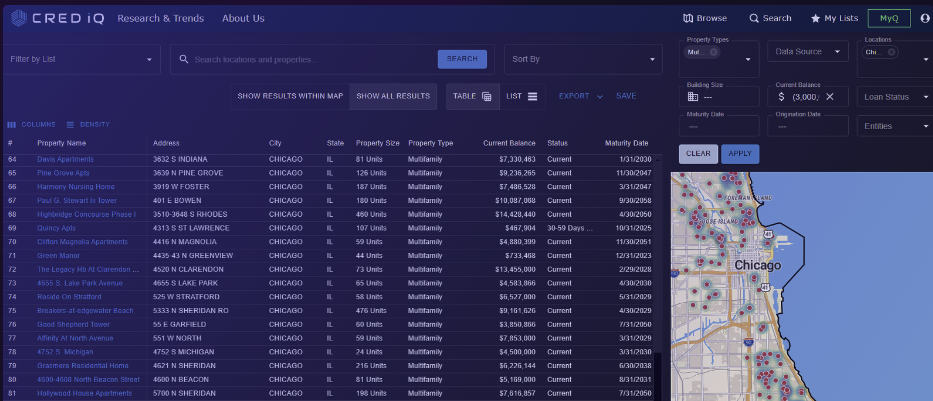Viewport: 933px width, 401px height.
Task: Select SHOW ALL RESULTS
Action: click(x=393, y=96)
